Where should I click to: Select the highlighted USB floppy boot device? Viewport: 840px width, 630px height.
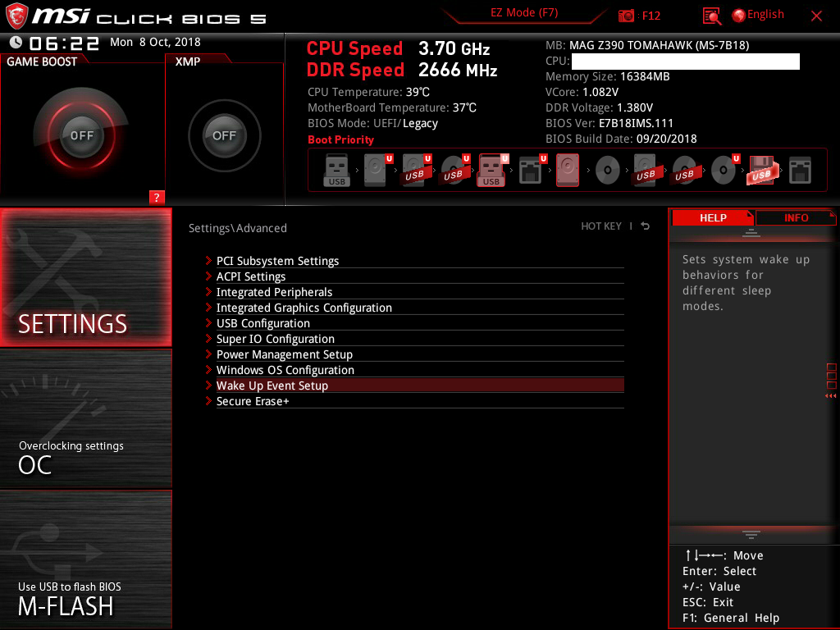761,171
